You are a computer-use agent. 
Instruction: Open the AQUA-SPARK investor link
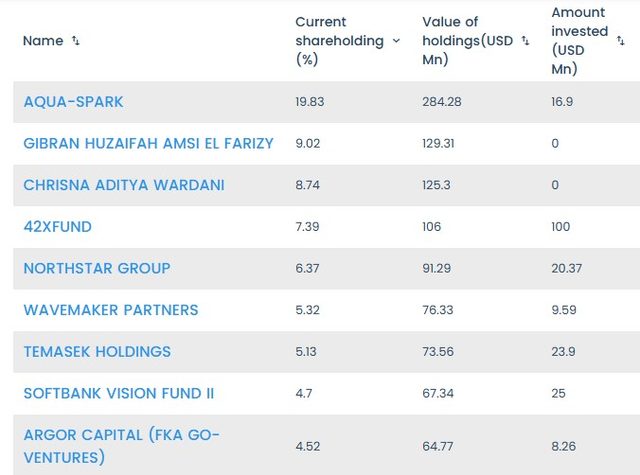(73, 102)
